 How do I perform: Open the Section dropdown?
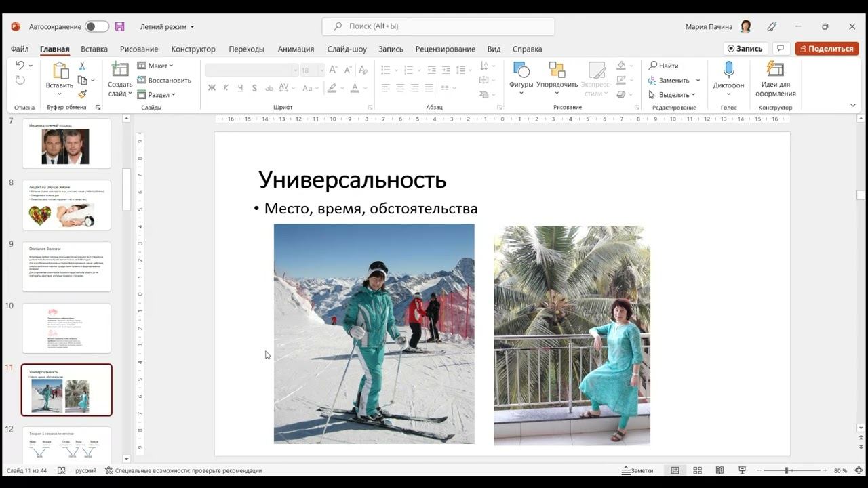(157, 95)
